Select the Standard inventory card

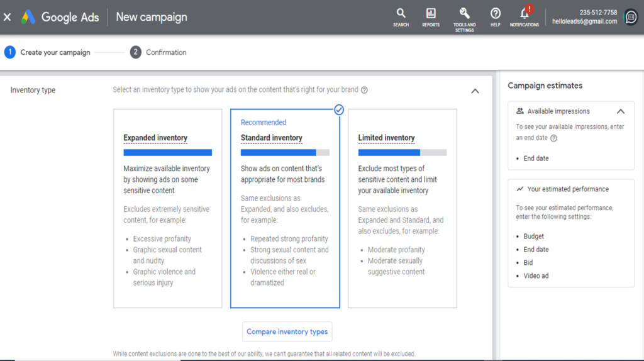(285, 208)
